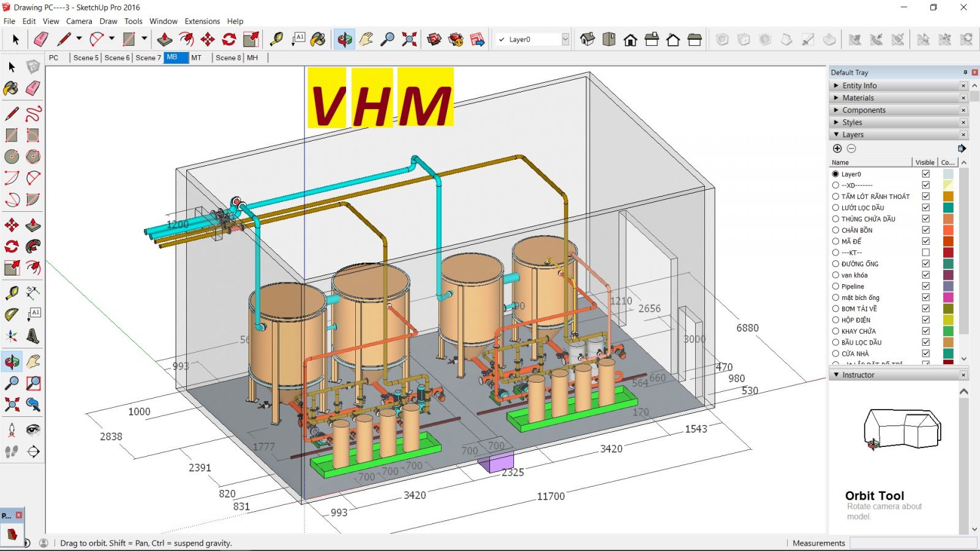Screen dimensions: 980x551
Task: Select the Eraser tool in top toolbar
Action: coord(41,39)
